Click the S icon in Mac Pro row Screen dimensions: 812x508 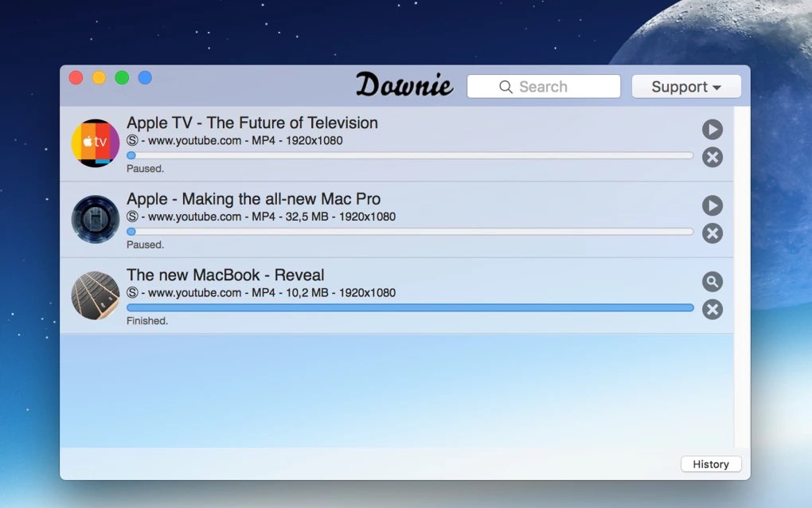point(133,217)
